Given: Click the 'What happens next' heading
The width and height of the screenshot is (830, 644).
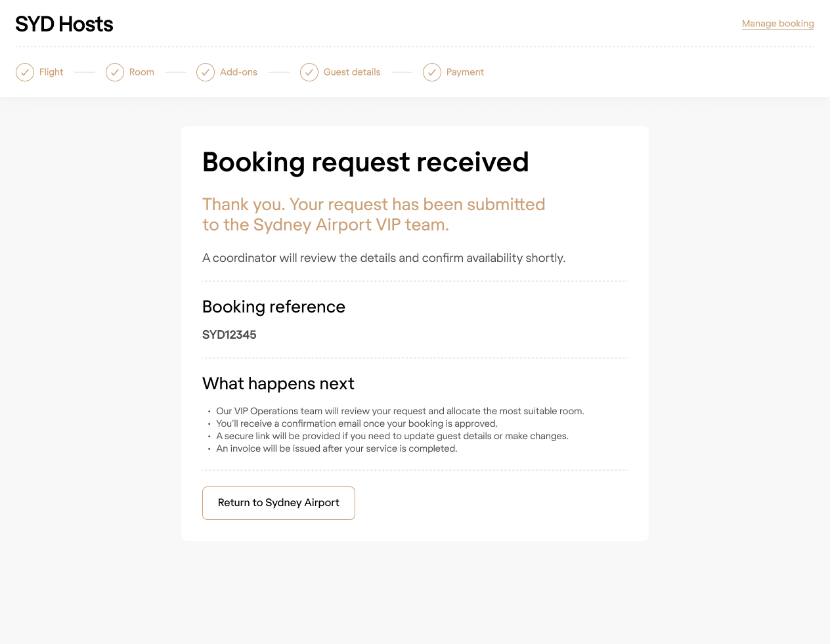Looking at the screenshot, I should 278,383.
